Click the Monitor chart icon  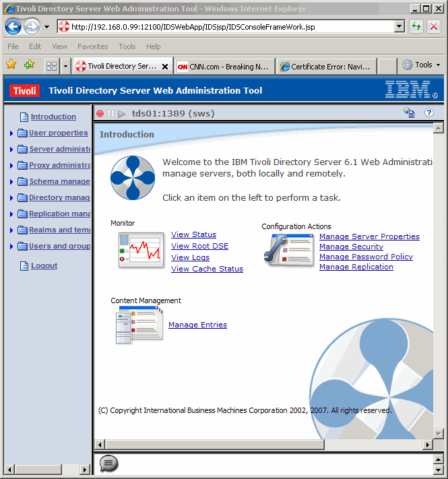coord(141,251)
